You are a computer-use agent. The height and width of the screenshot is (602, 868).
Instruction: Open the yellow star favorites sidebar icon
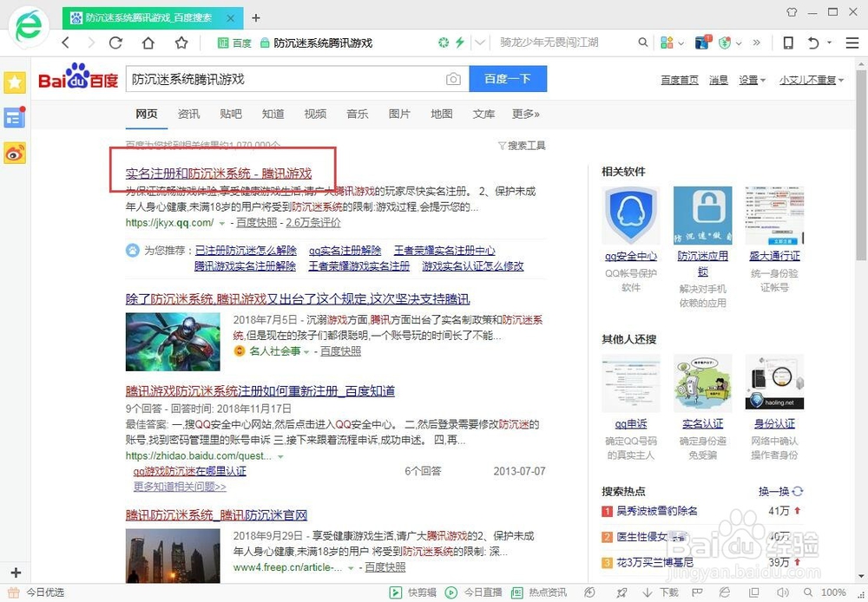(x=15, y=82)
